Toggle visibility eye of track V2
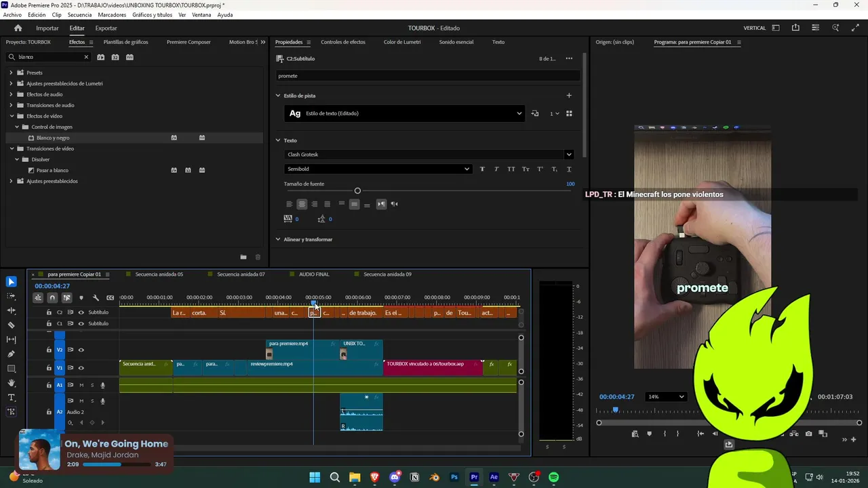The height and width of the screenshot is (488, 868). pos(81,350)
